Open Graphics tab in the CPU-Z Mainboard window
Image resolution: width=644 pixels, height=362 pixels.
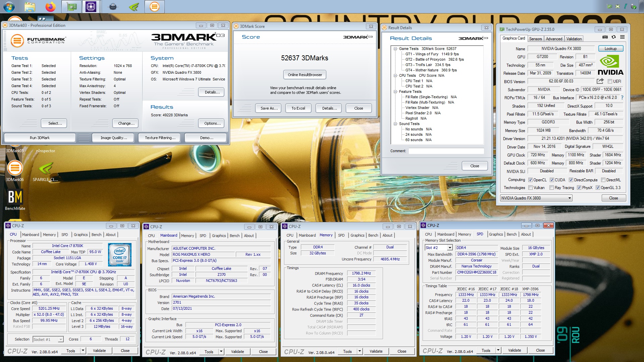pyautogui.click(x=219, y=236)
